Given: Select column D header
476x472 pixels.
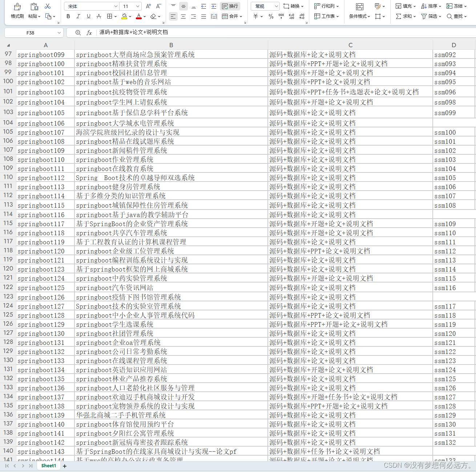Looking at the screenshot, I should click(454, 45).
